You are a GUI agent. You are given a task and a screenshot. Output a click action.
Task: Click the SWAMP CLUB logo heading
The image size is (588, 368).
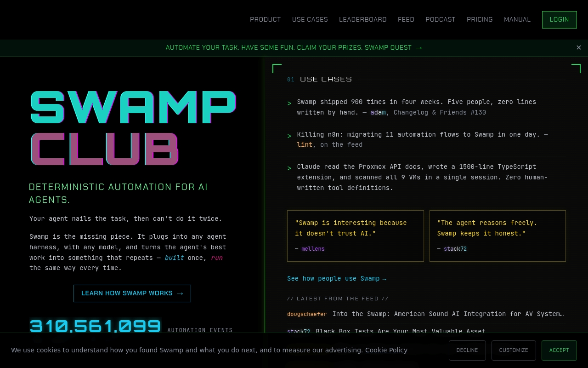click(133, 128)
